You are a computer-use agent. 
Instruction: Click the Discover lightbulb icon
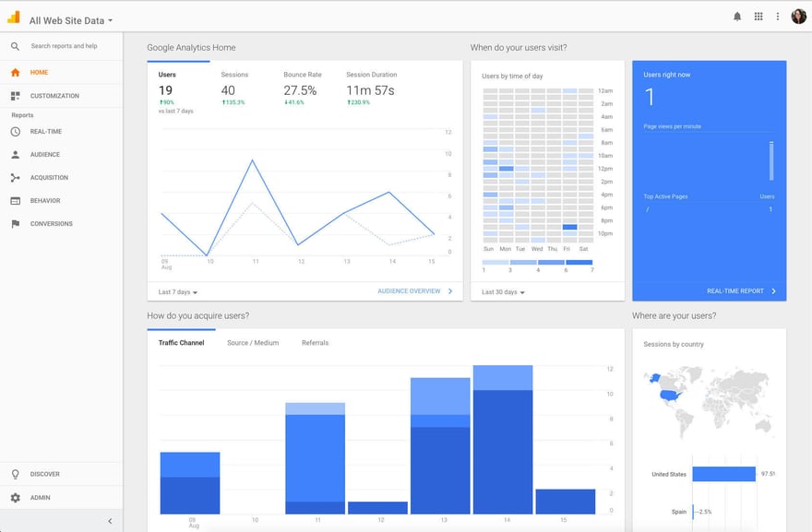15,474
